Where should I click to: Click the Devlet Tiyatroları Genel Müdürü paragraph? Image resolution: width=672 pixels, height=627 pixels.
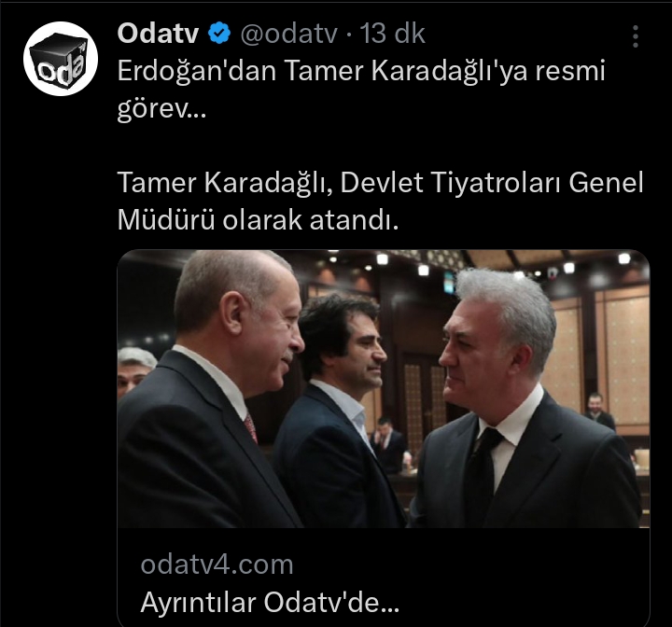click(x=380, y=202)
